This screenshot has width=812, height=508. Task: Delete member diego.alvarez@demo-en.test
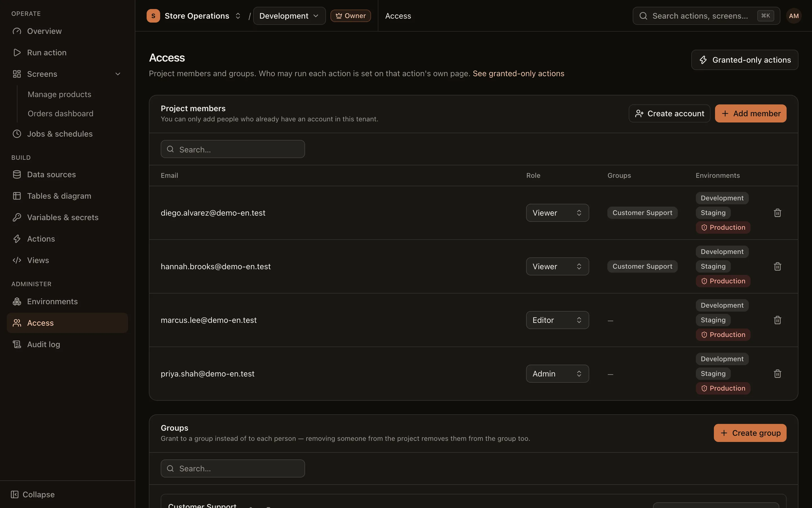point(777,213)
